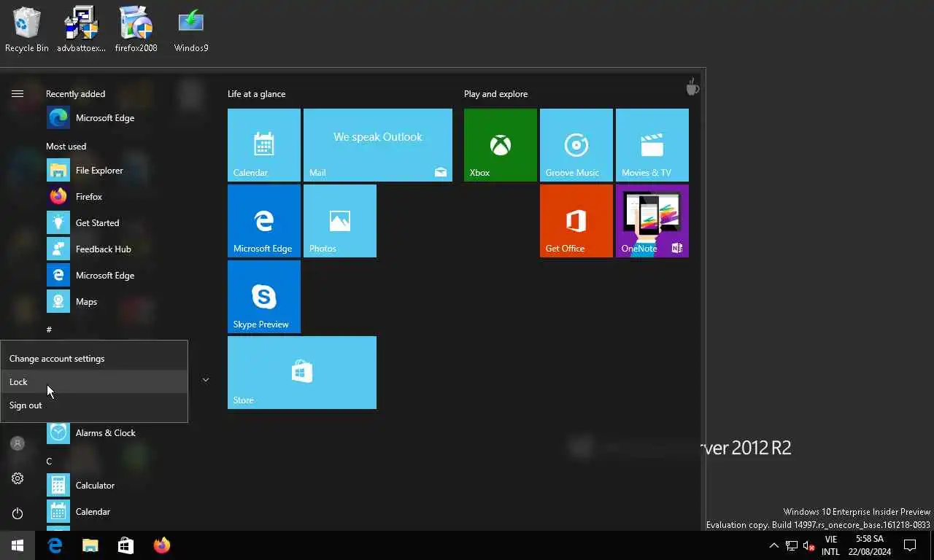The image size is (934, 560).
Task: Open the Xbox tile
Action: click(501, 145)
